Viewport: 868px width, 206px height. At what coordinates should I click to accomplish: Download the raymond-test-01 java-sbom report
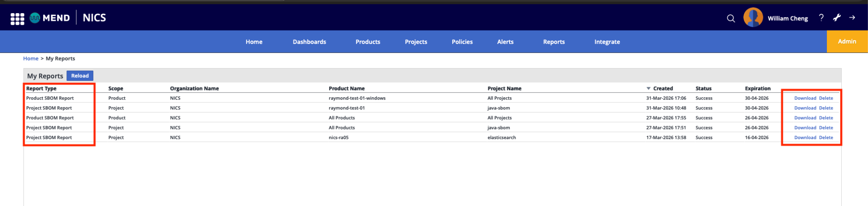coord(805,108)
